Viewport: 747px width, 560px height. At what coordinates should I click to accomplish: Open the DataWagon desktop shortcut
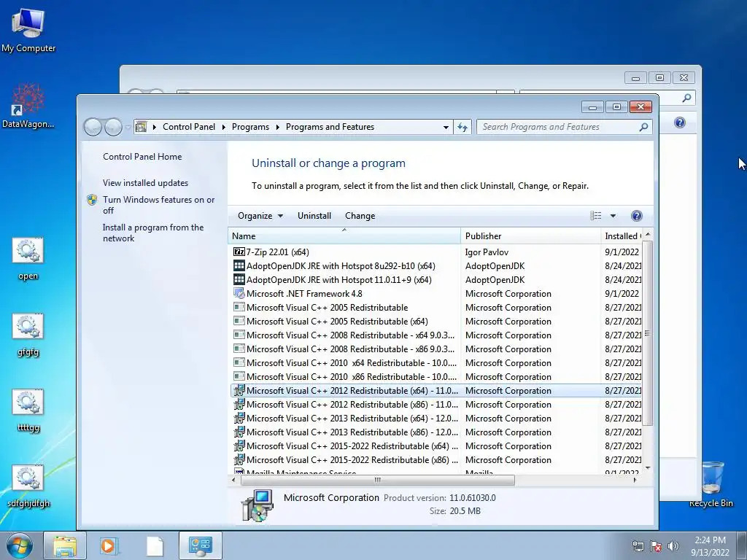click(x=28, y=106)
